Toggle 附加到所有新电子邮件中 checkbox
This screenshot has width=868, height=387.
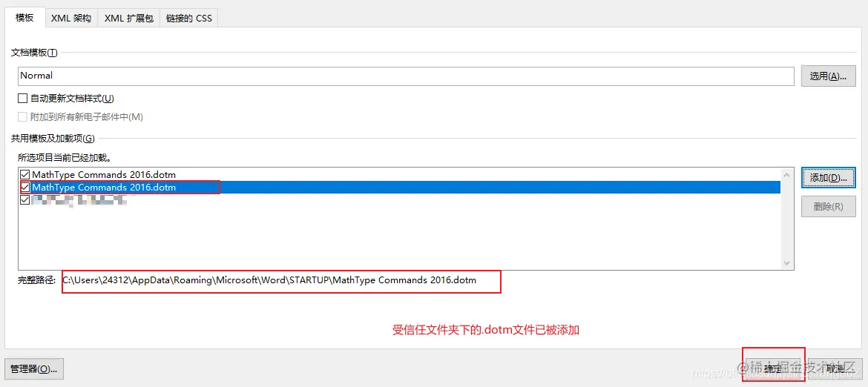(23, 116)
